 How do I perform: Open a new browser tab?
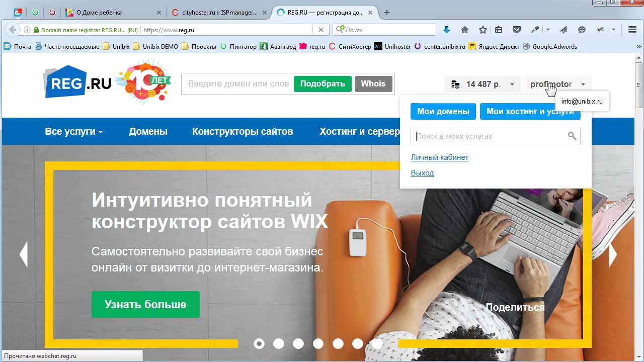point(387,13)
